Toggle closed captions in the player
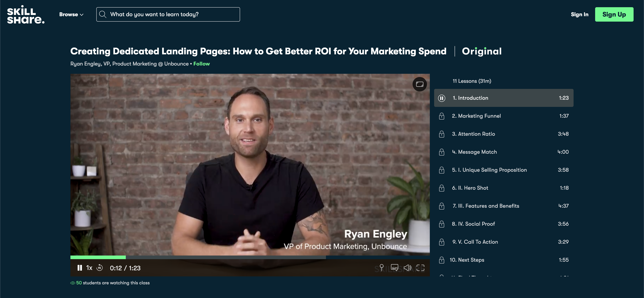The image size is (644, 298). click(394, 268)
